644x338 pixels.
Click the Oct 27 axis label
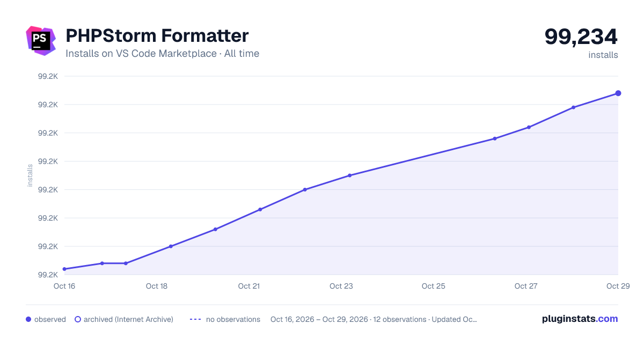(x=526, y=286)
